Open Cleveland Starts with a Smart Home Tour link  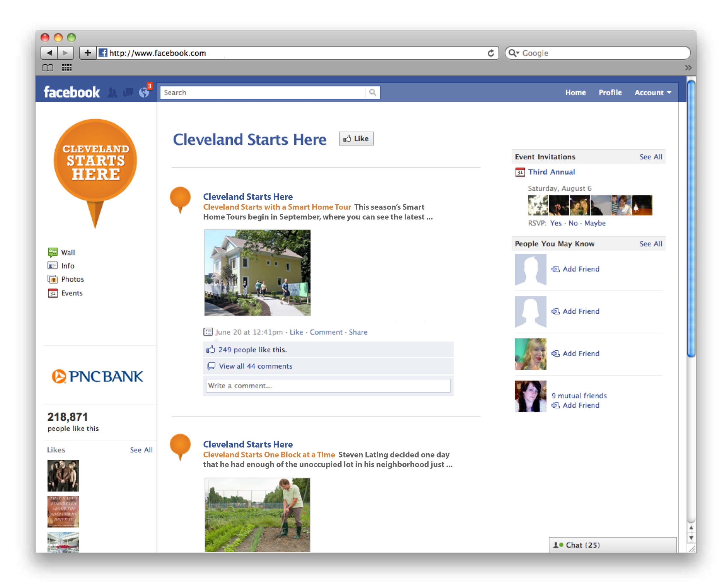[x=277, y=207]
